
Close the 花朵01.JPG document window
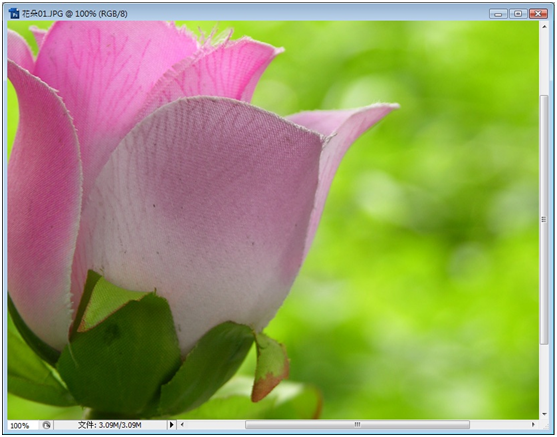(x=538, y=14)
